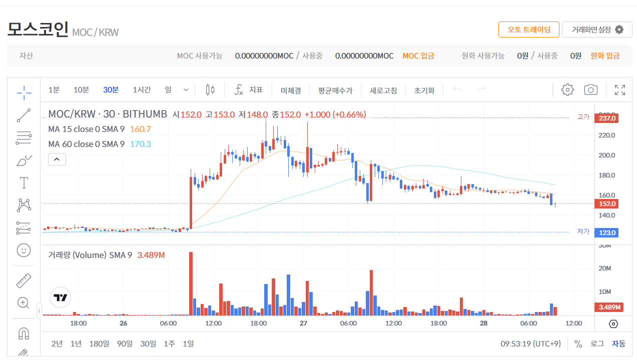Click the 원화 입금 deposit link
The height and width of the screenshot is (364, 637).
(x=605, y=55)
